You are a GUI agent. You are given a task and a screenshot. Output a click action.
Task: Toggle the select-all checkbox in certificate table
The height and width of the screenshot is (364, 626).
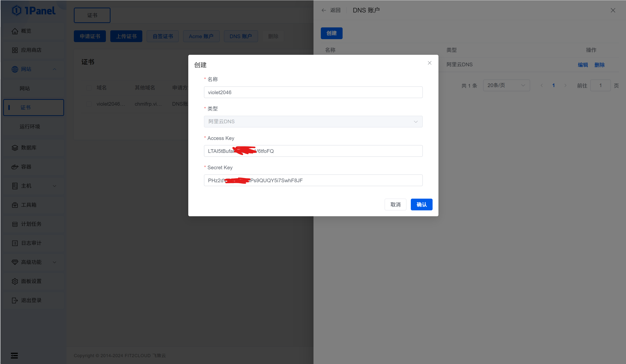[89, 88]
